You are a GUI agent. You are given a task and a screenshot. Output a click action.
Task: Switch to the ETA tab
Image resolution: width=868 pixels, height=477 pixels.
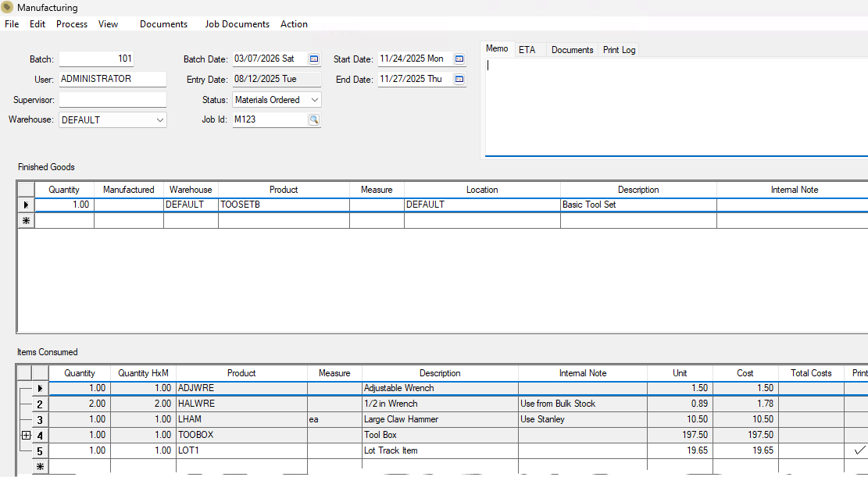527,50
